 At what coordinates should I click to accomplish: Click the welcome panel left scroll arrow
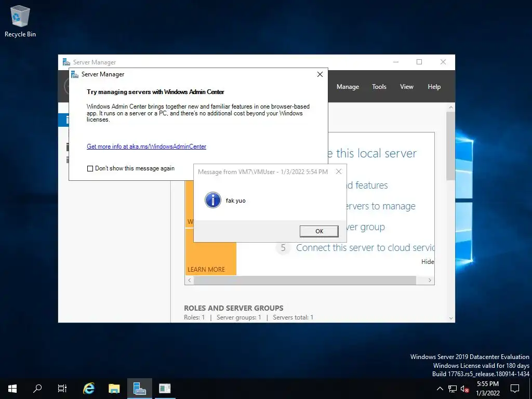point(190,280)
